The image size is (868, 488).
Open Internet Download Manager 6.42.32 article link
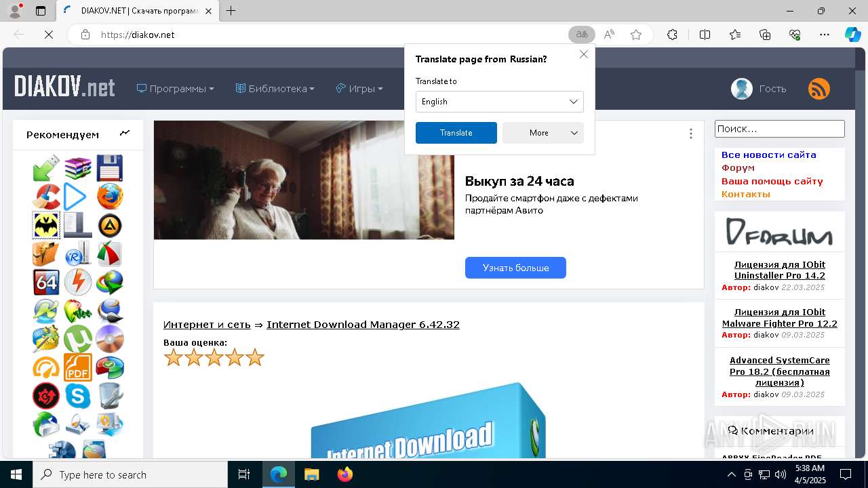[x=363, y=325]
